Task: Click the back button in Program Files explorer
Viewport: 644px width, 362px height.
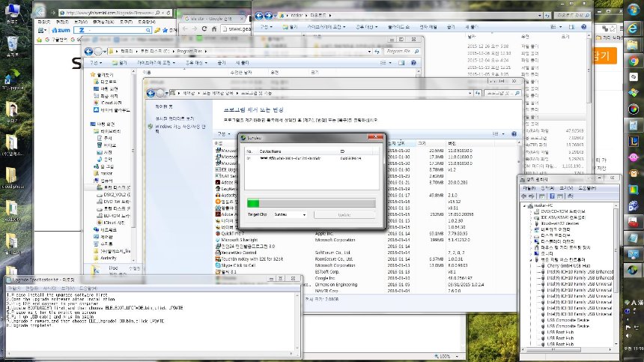Action: coord(88,51)
